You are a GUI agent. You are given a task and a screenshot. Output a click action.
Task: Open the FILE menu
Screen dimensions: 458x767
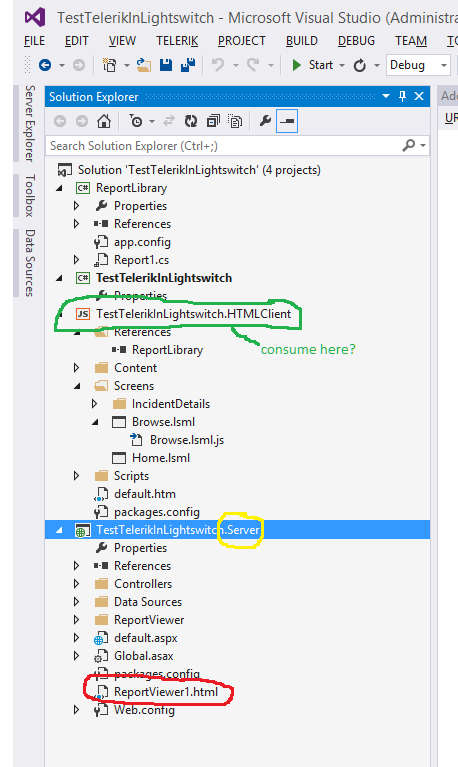[x=34, y=41]
